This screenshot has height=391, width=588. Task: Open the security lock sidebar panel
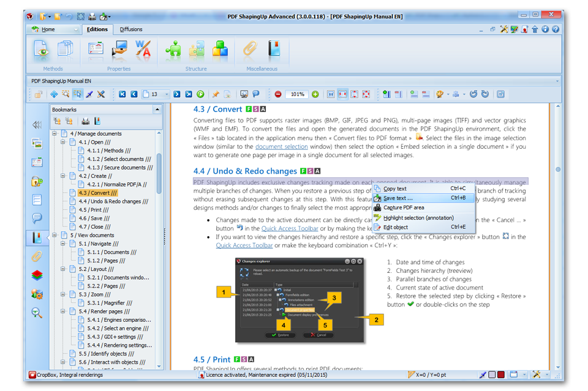37,181
